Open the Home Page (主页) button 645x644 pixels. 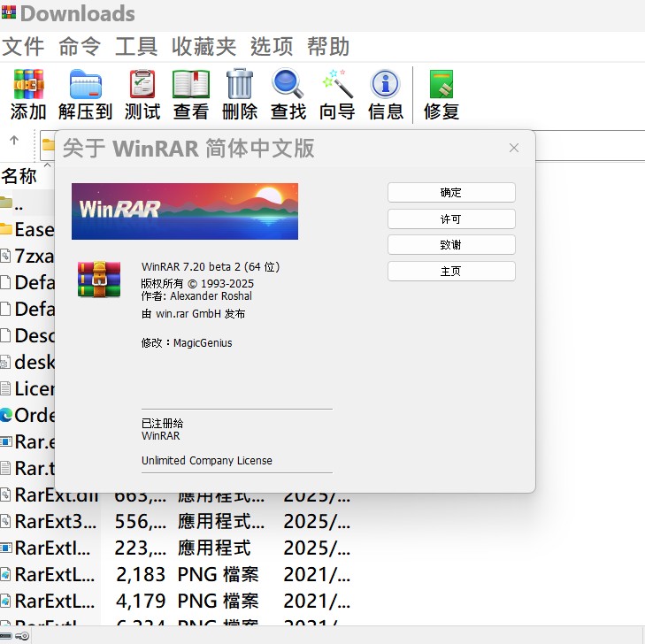click(451, 272)
